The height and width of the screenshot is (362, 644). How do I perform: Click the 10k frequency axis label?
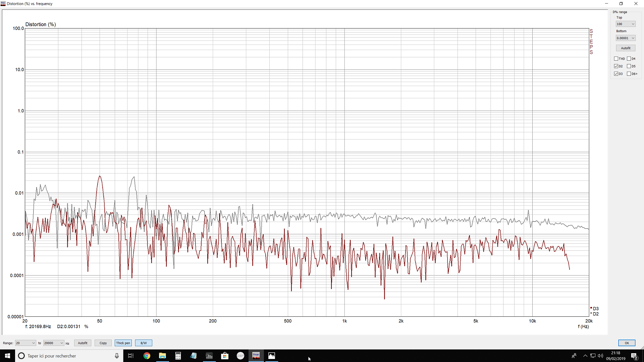click(x=532, y=321)
